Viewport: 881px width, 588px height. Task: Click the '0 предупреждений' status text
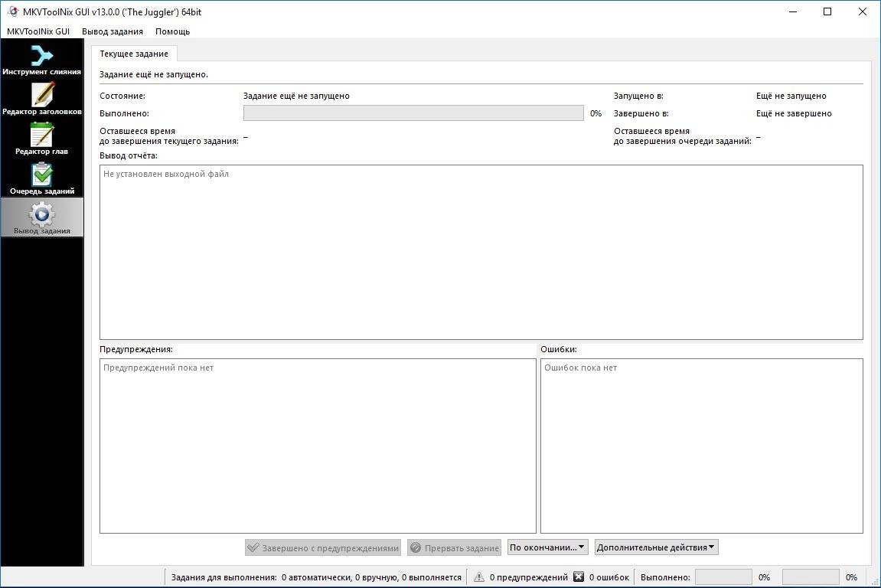coord(529,577)
